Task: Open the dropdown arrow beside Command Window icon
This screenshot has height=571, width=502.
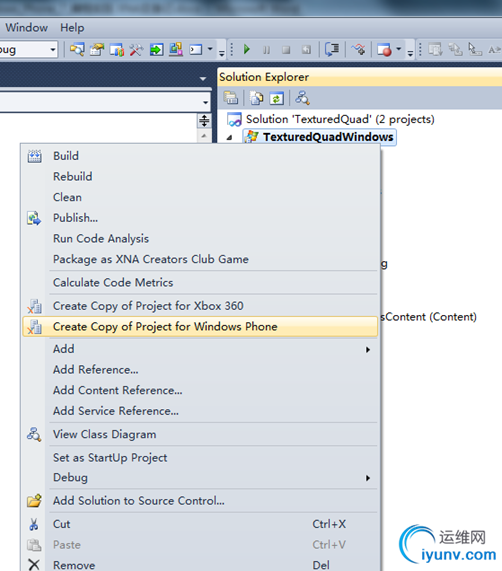Action: coord(210,49)
